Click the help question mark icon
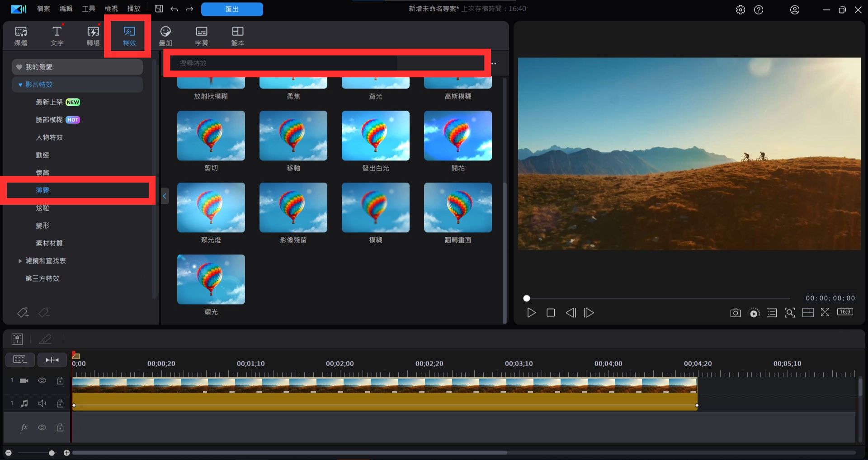Viewport: 868px width, 460px height. 759,9
